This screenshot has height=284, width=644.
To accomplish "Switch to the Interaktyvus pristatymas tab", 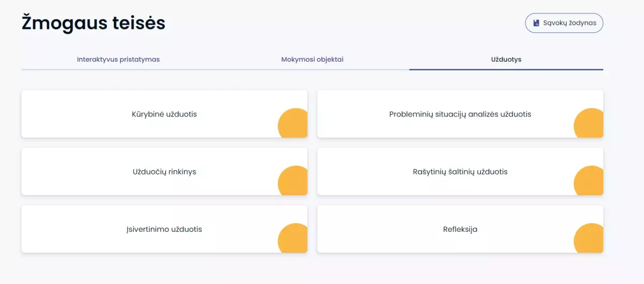I will pos(118,59).
